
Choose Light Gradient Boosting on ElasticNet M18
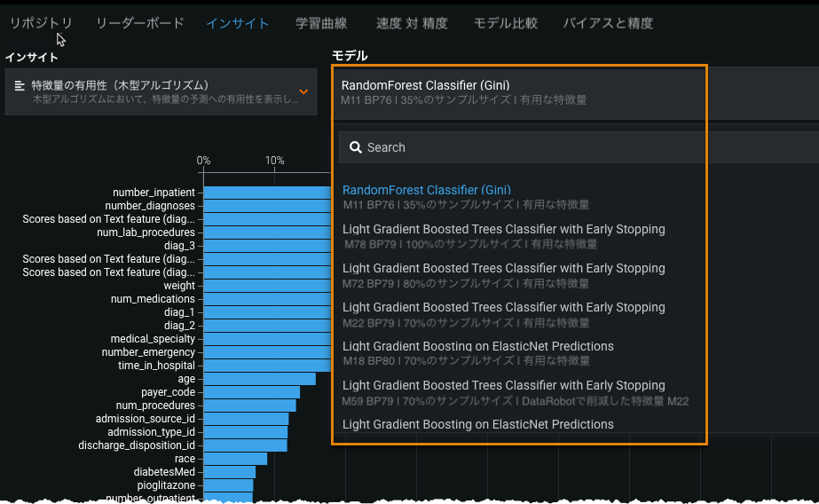pos(477,352)
